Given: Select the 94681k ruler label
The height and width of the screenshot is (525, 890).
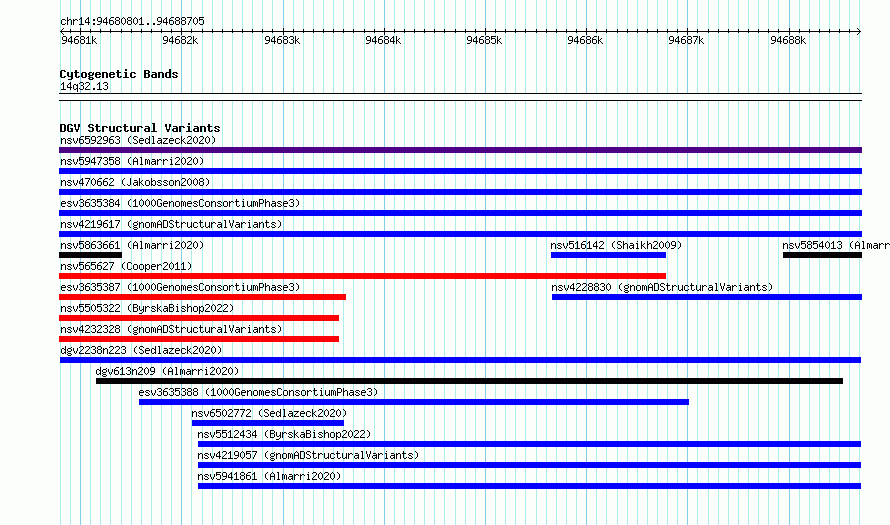Looking at the screenshot, I should tap(79, 40).
